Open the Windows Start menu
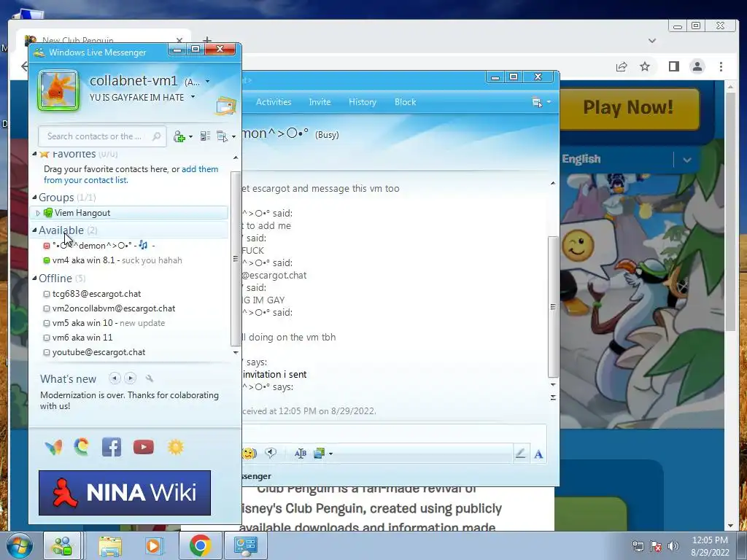Image resolution: width=747 pixels, height=560 pixels. coord(19,545)
